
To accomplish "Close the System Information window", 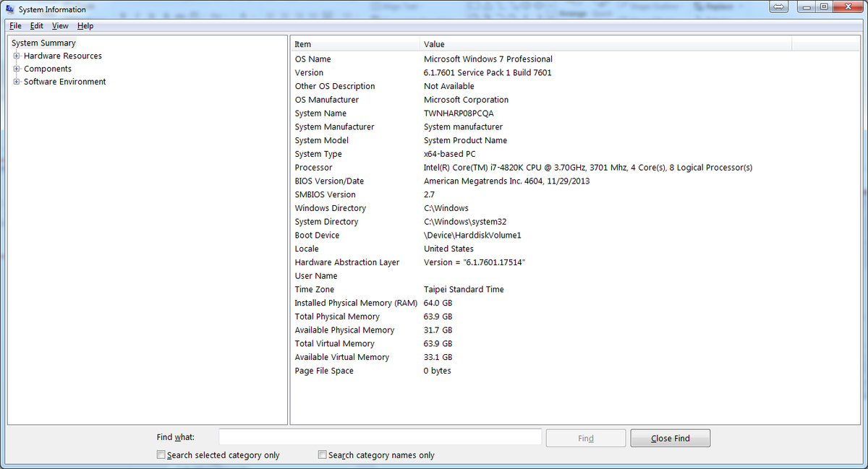I will click(x=850, y=7).
